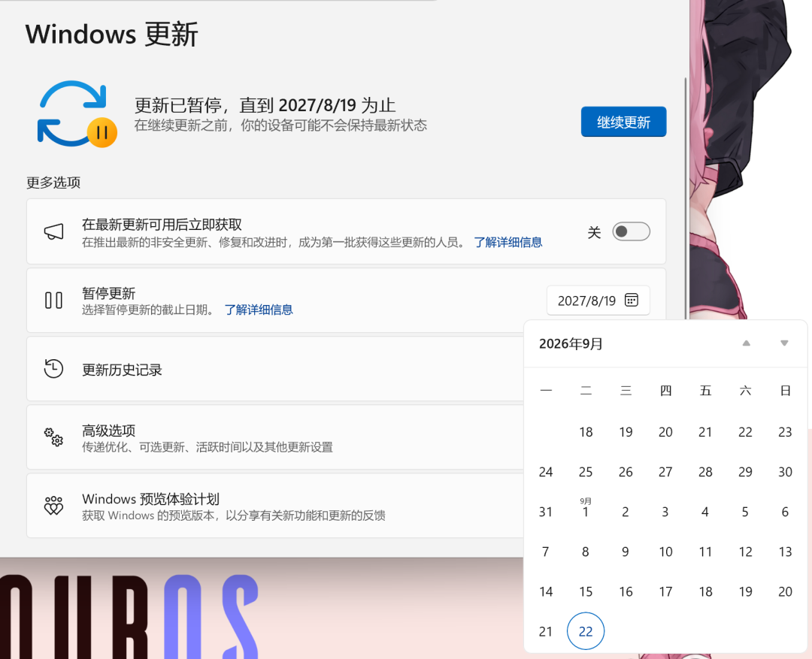This screenshot has height=659, width=812.
Task: Click the Windows 更新 page title
Action: pos(112,34)
